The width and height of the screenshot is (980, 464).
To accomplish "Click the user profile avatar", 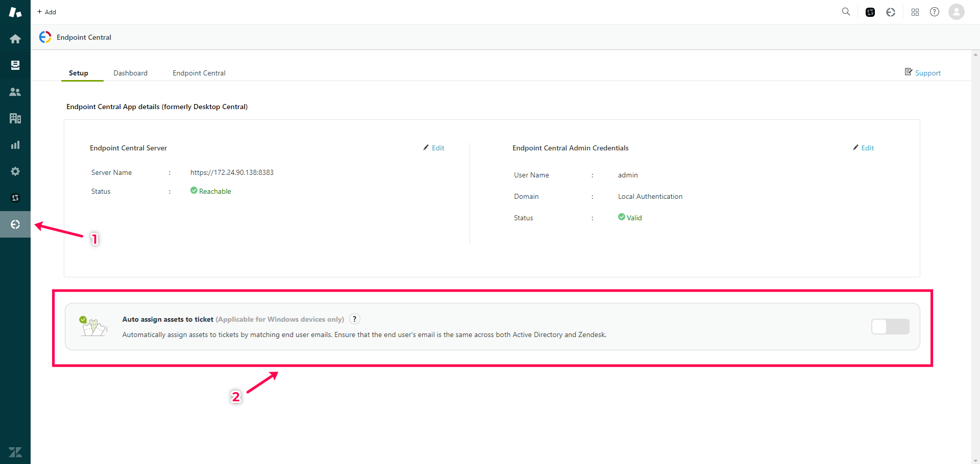I will 956,12.
